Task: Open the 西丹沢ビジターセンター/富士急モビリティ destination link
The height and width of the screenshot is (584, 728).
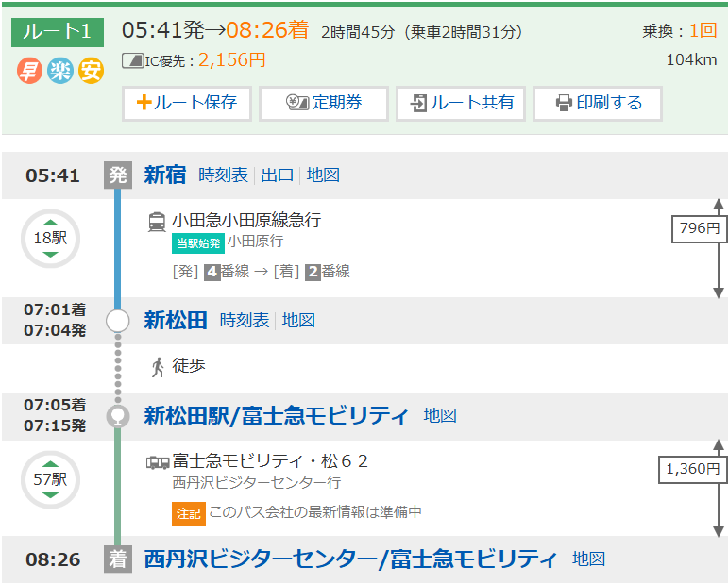Action: pyautogui.click(x=350, y=559)
